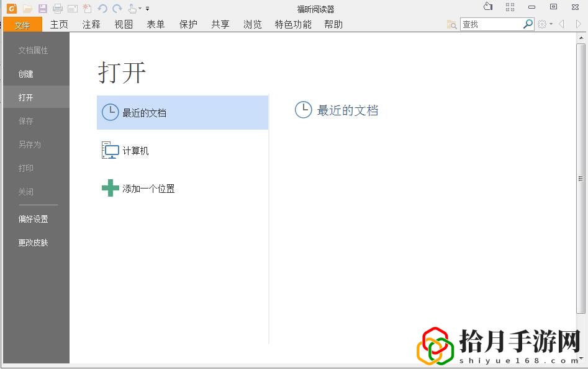The image size is (588, 369).
Task: Switch to the 共享 tab
Action: click(220, 24)
